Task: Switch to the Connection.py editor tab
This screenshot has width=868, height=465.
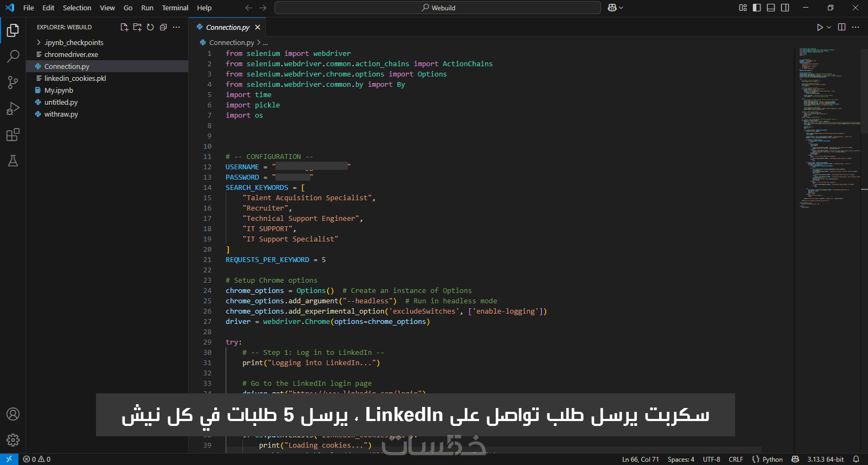Action: coord(227,27)
